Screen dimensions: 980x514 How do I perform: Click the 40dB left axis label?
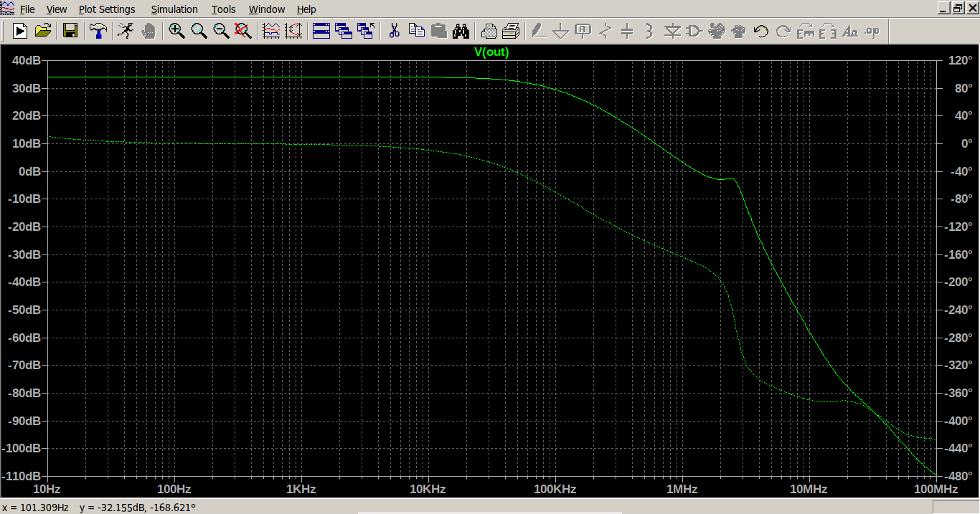26,61
